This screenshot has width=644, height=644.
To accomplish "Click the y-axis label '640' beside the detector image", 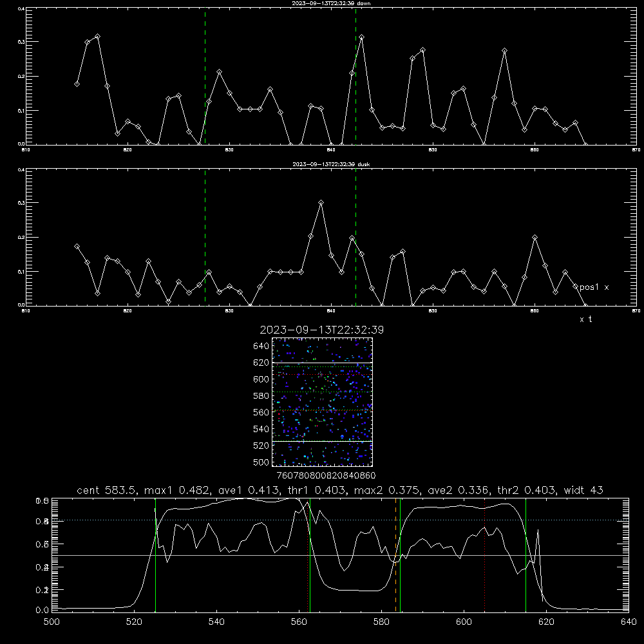I will [261, 346].
